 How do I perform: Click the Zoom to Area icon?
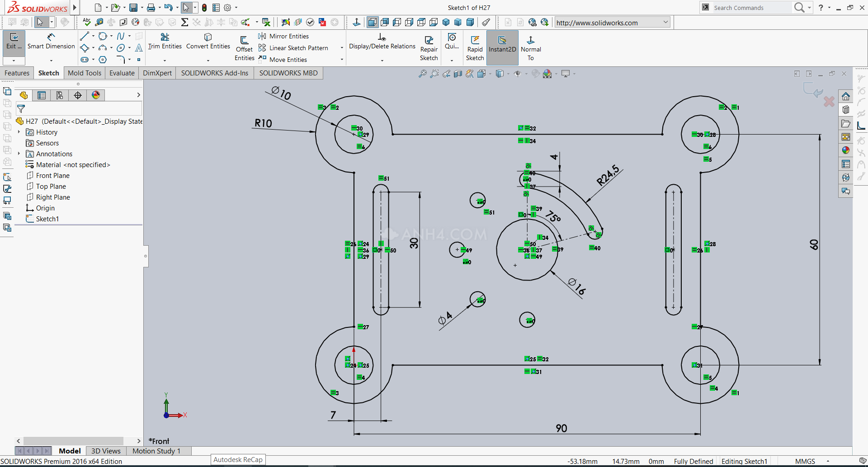point(434,74)
